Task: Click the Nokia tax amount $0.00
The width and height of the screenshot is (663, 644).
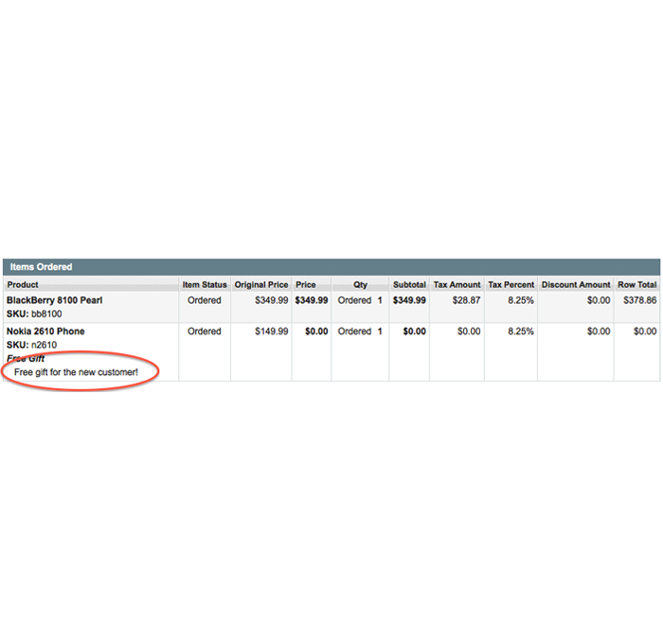Action: pyautogui.click(x=469, y=331)
